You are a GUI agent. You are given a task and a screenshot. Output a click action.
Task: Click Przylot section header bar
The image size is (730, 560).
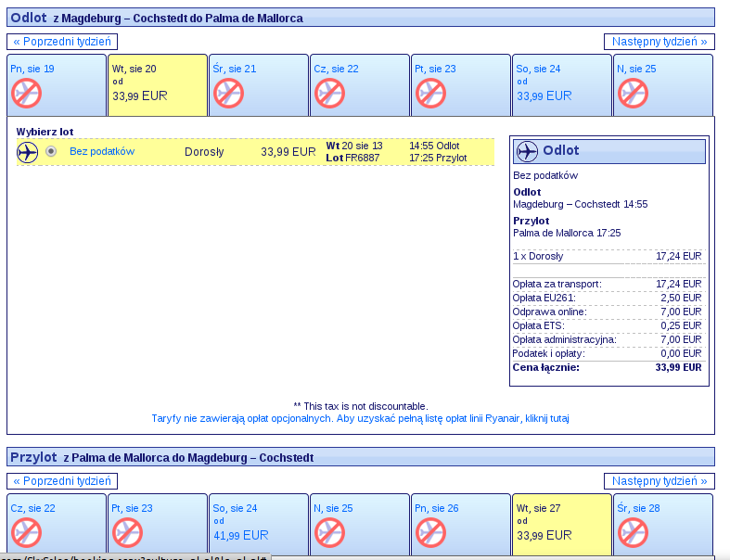tap(361, 457)
